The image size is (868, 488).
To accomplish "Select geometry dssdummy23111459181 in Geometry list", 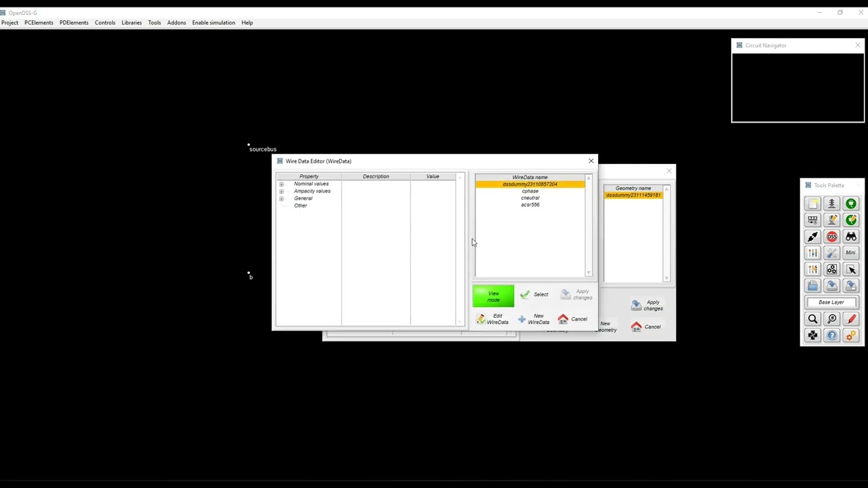I will pos(633,195).
